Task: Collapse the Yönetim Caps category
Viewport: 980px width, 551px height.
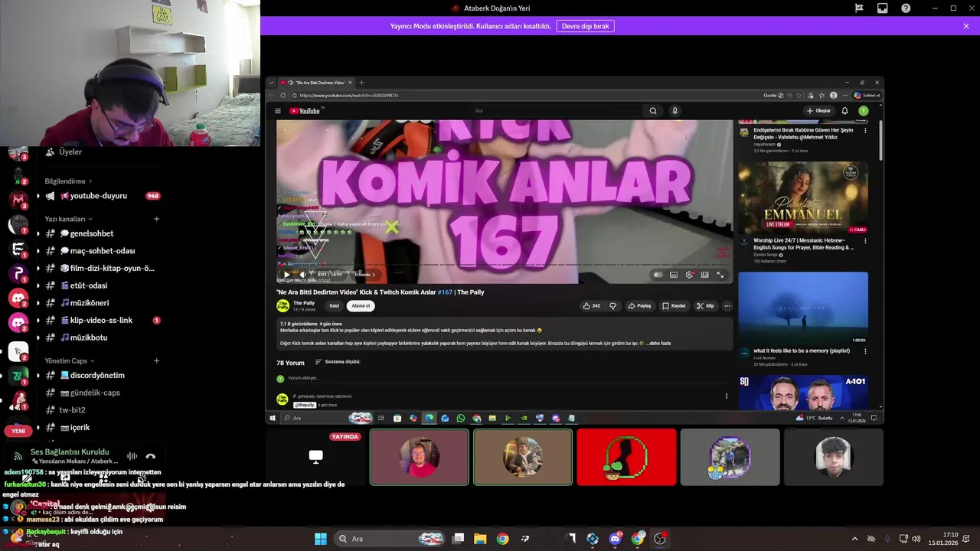Action: point(69,360)
